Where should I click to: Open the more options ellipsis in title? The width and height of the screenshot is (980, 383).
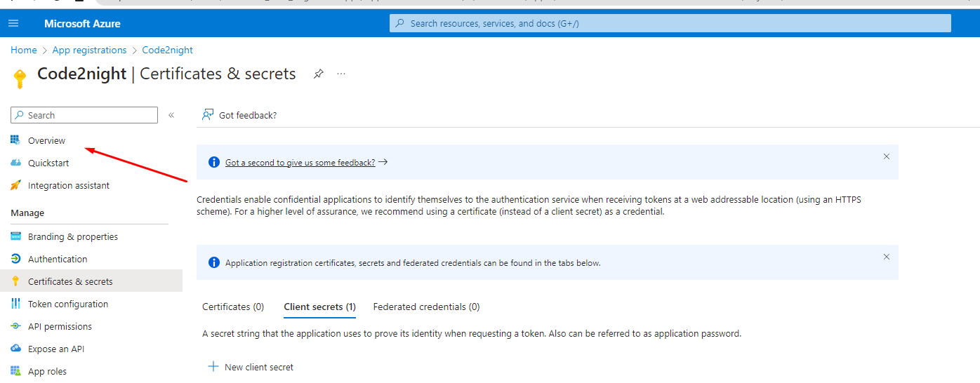[341, 74]
